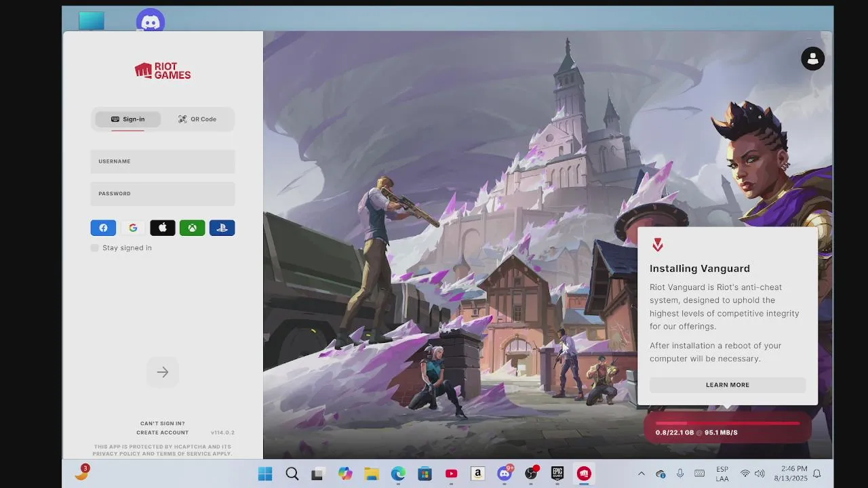Switch to the QR Code tab
The height and width of the screenshot is (488, 868).
[197, 119]
